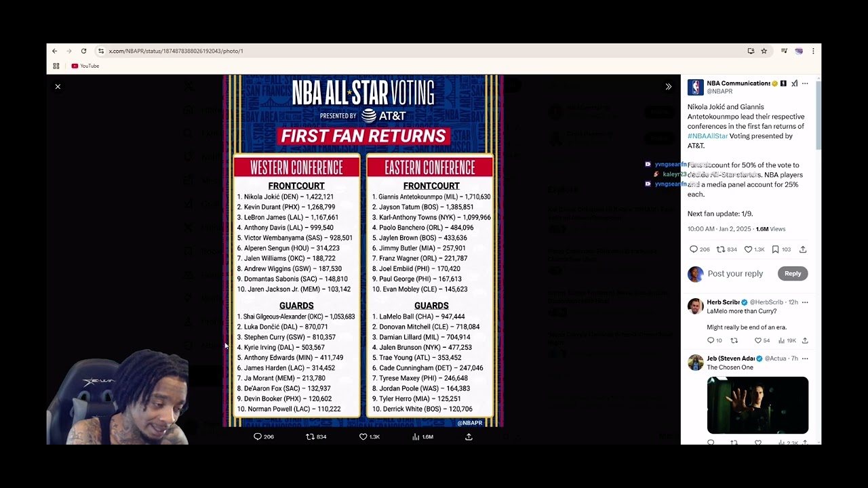Open the Matrix GIF in Jeb's reply
The width and height of the screenshot is (868, 488).
757,405
